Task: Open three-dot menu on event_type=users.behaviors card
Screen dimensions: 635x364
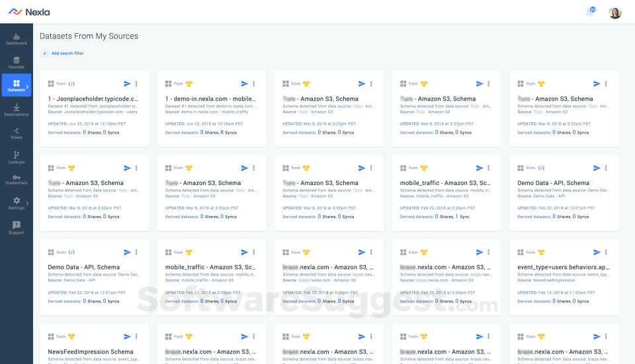Action: point(605,252)
